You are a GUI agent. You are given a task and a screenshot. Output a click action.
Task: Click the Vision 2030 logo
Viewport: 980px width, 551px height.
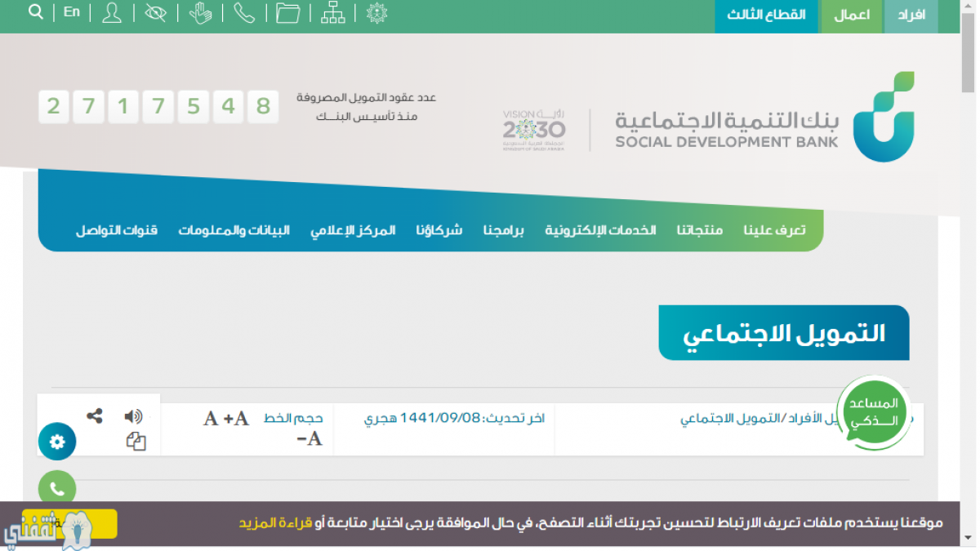[533, 130]
